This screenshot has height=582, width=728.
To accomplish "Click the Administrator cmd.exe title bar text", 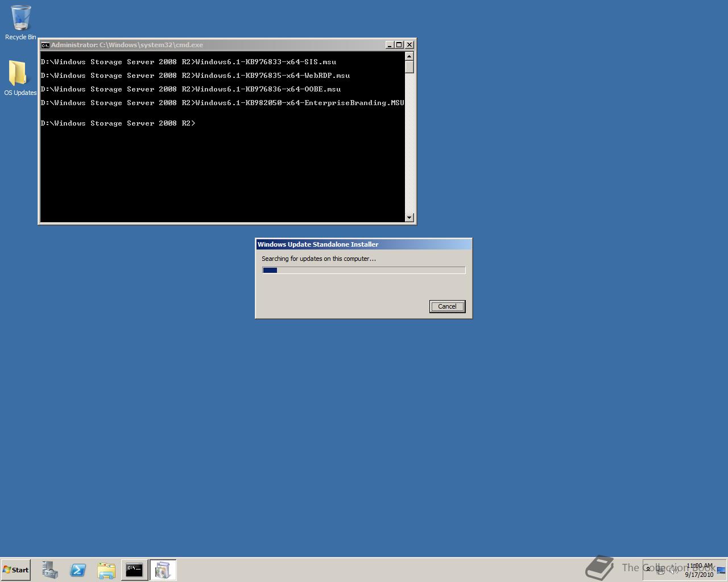I will point(127,45).
